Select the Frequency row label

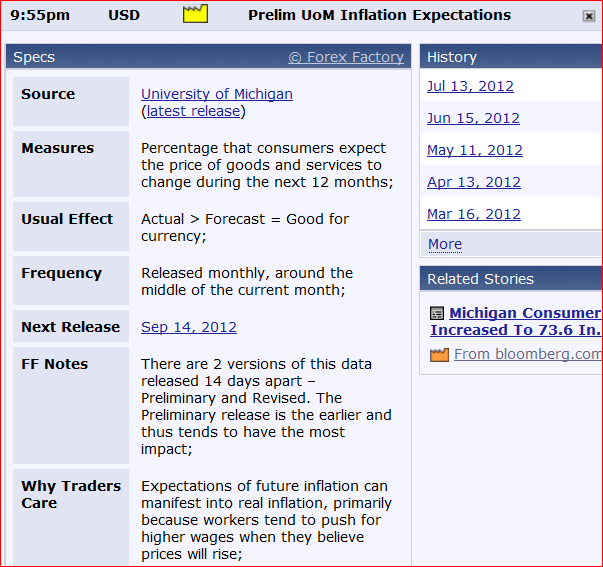point(62,273)
